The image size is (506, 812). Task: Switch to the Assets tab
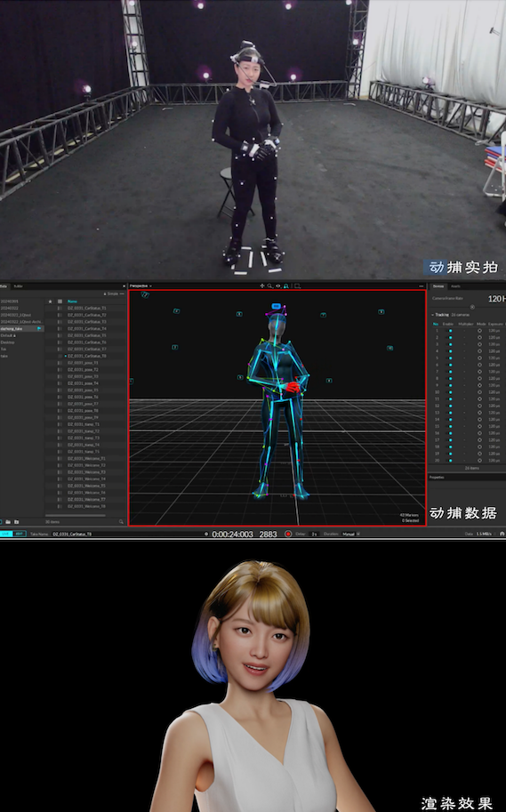[456, 285]
